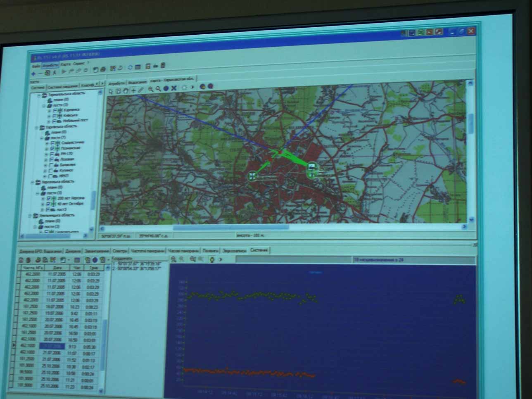Image resolution: width=532 pixels, height=399 pixels.
Task: Open the Карта - Харьковская обл. tab
Action: [x=173, y=80]
